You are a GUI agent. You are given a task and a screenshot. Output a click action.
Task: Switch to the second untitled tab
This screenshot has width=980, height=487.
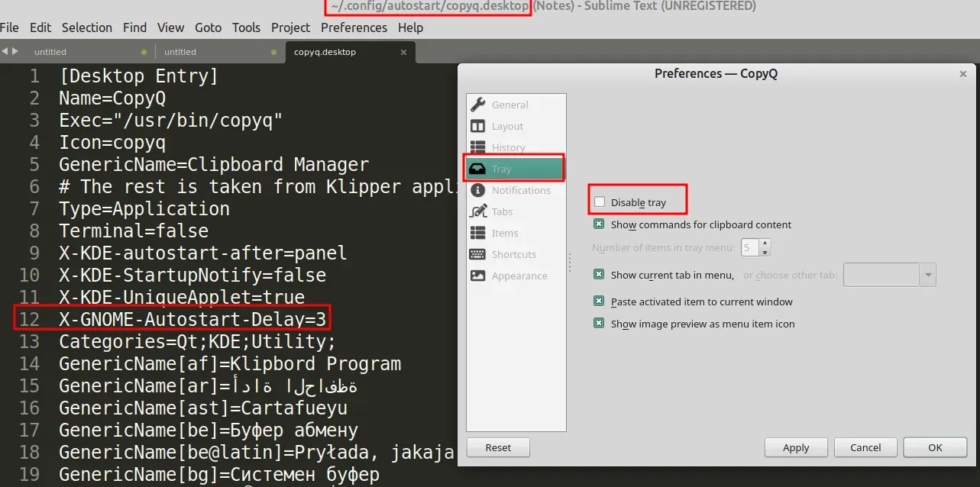[x=219, y=52]
